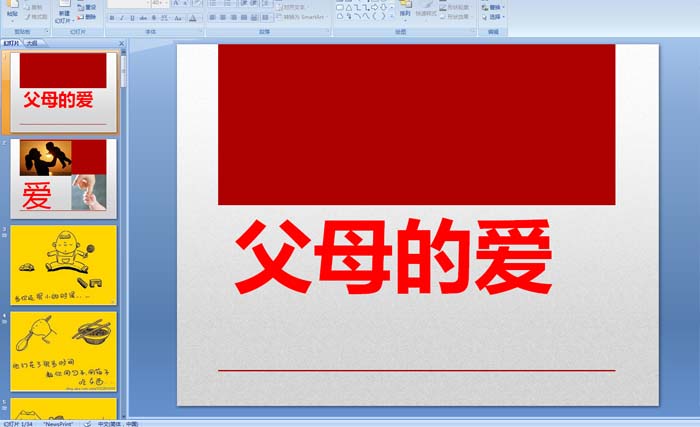Select slide 4 yellow noodle bowl thumbnail
The width and height of the screenshot is (700, 427).
pyautogui.click(x=63, y=352)
